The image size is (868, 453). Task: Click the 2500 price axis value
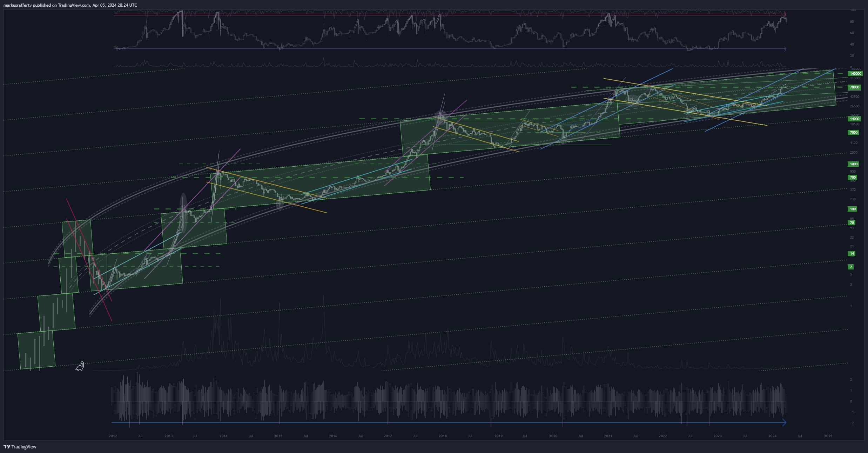[853, 153]
